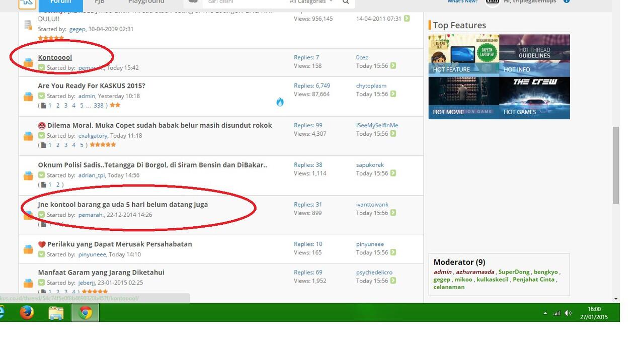Open thread starter exaligatory's profile

(x=93, y=136)
